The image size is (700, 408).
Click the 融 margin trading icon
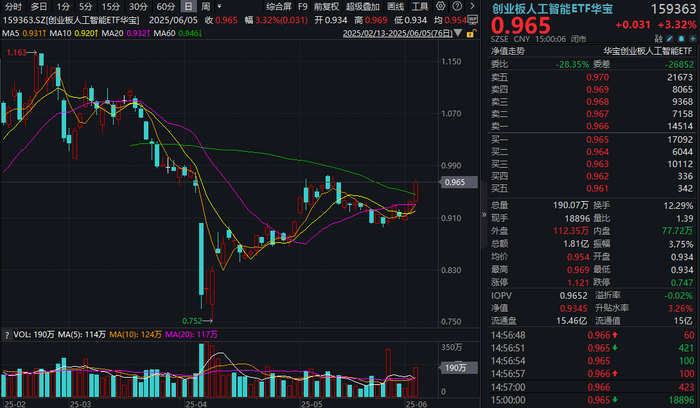tap(658, 39)
